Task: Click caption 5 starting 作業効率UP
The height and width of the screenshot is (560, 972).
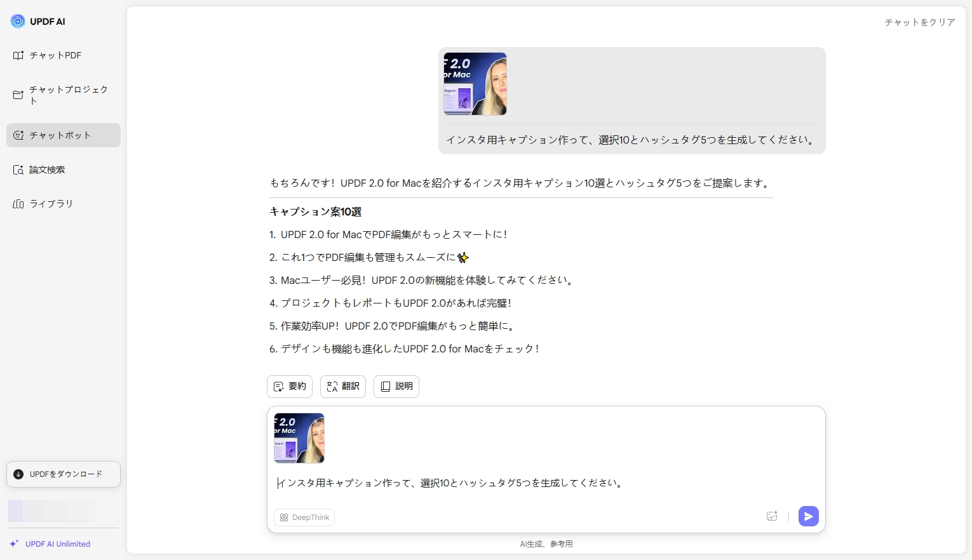Action: tap(393, 326)
